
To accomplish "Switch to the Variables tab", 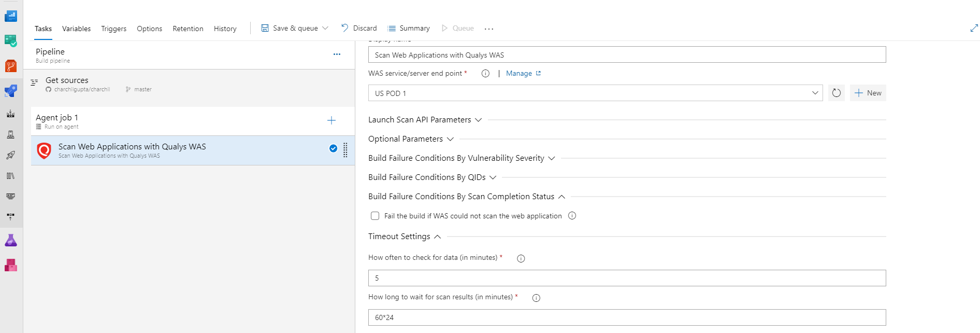I will [76, 29].
